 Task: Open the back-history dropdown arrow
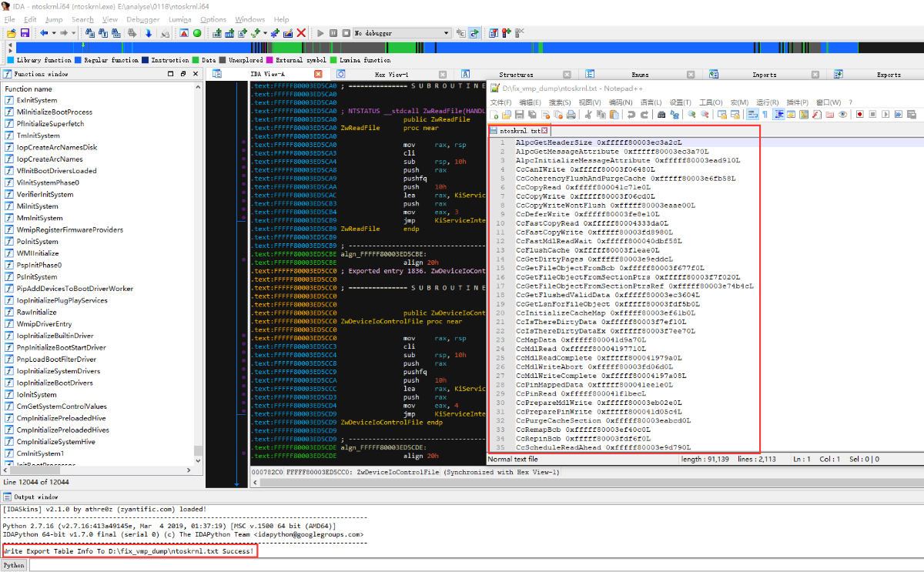(x=53, y=33)
